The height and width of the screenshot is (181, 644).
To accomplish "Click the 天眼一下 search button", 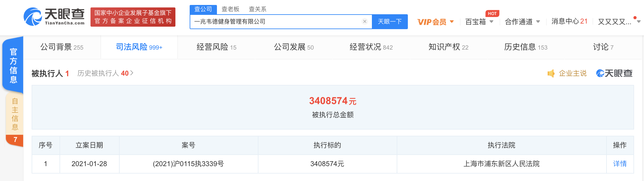I will [390, 21].
